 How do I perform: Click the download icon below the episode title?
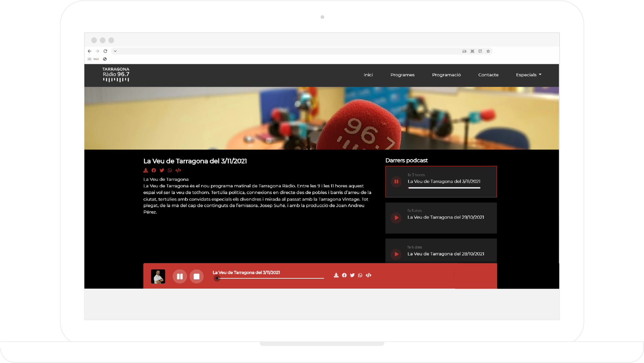coord(146,170)
